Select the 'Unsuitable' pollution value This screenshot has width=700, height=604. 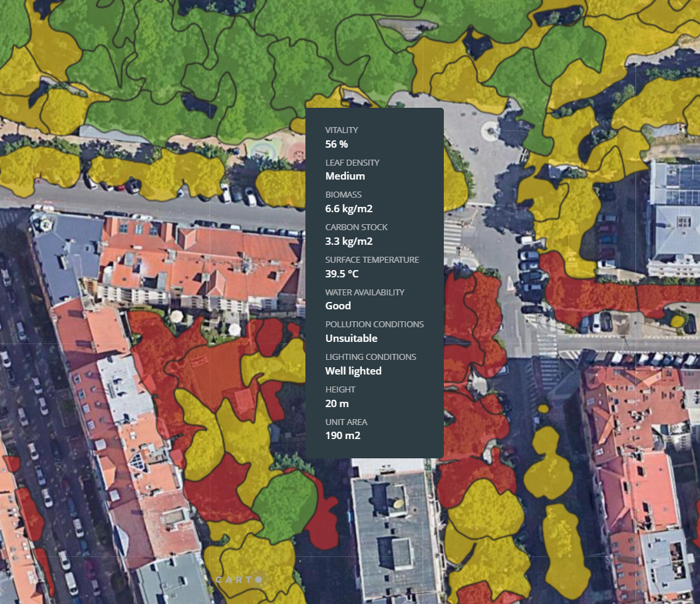click(351, 339)
